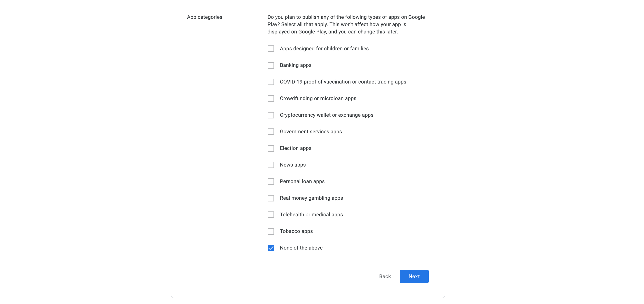Click the Election apps label text
The image size is (644, 304).
[x=295, y=148]
